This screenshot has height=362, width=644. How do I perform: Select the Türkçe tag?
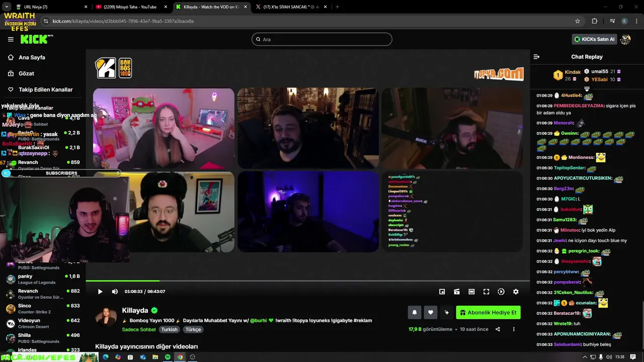pos(193,329)
